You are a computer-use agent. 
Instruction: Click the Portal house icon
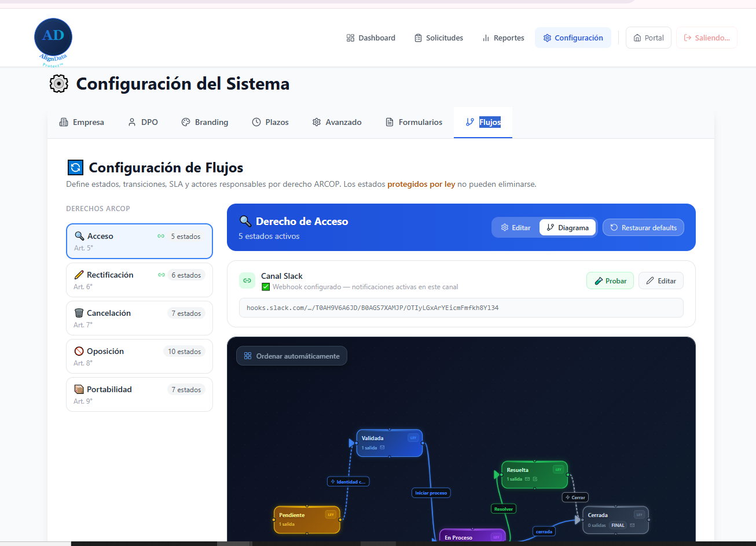click(x=637, y=38)
